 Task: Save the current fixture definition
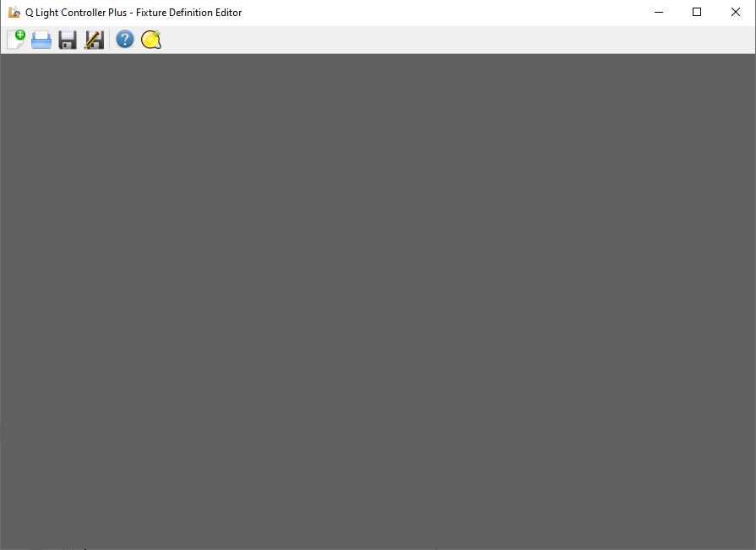tap(68, 40)
